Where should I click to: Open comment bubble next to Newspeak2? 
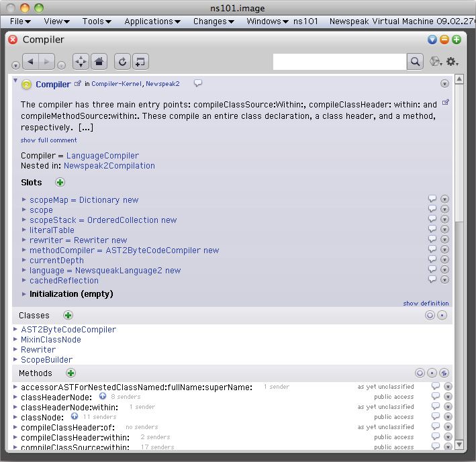198,83
